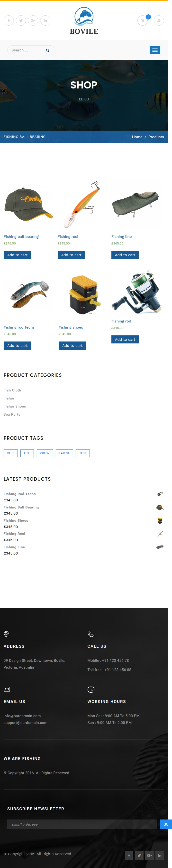Click the Twitter icon in header

(21, 20)
